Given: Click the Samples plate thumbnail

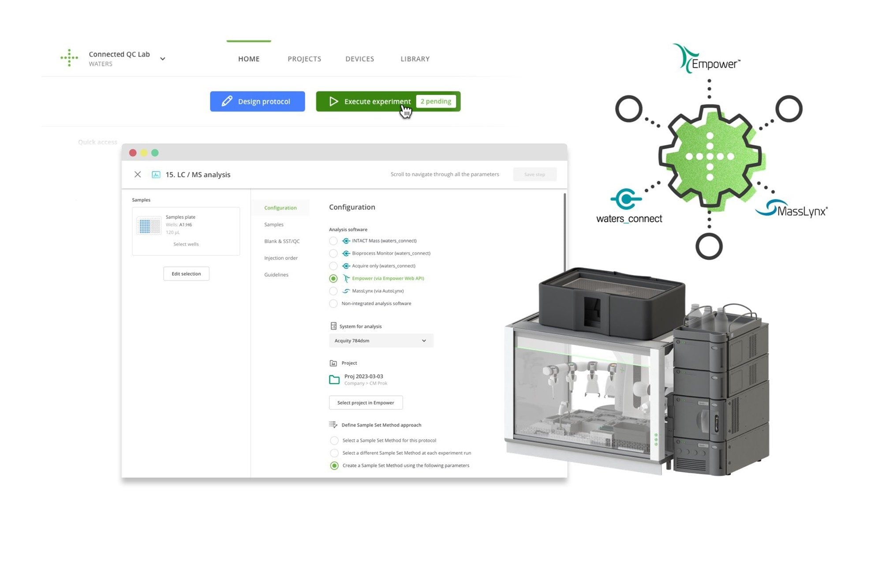Looking at the screenshot, I should [x=149, y=226].
